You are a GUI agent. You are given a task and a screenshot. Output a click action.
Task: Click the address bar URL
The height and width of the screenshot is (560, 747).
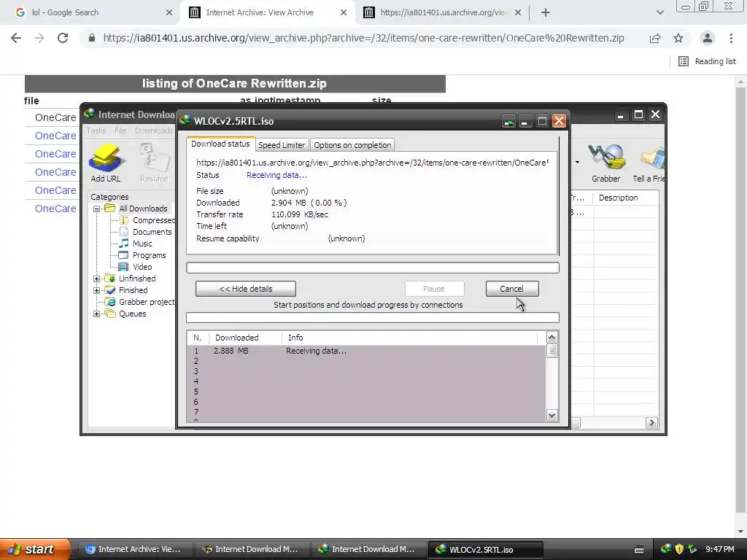tap(363, 38)
